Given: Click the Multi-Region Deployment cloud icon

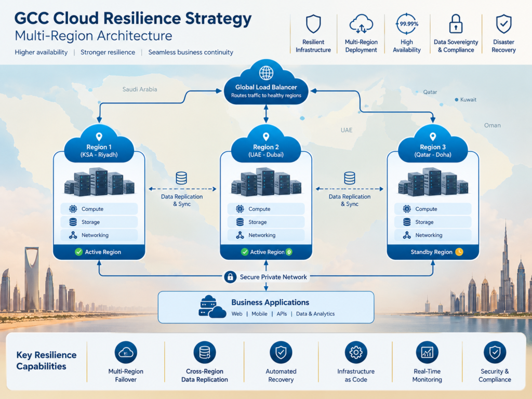Looking at the screenshot, I should tap(361, 24).
